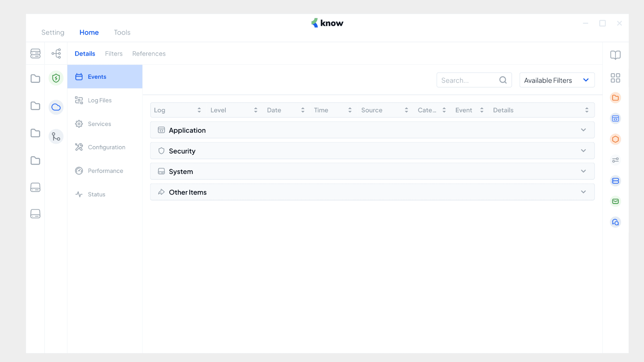Viewport: 644px width, 362px height.
Task: Click the Other Items group label
Action: (187, 192)
